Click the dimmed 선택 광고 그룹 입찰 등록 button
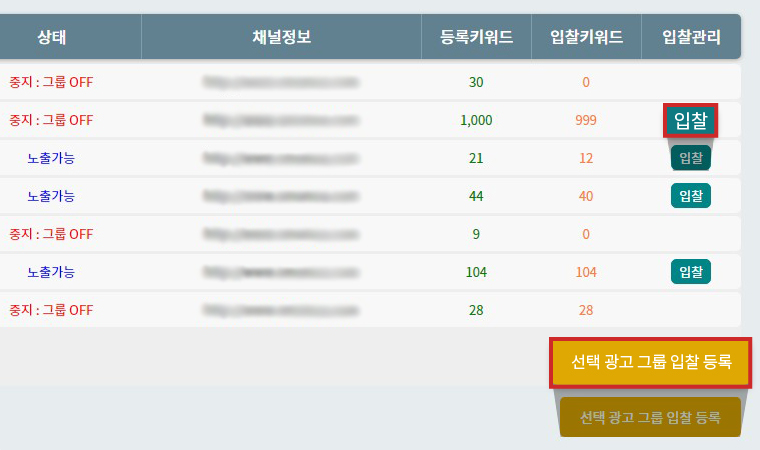Screen dimensions: 760x450 651,416
